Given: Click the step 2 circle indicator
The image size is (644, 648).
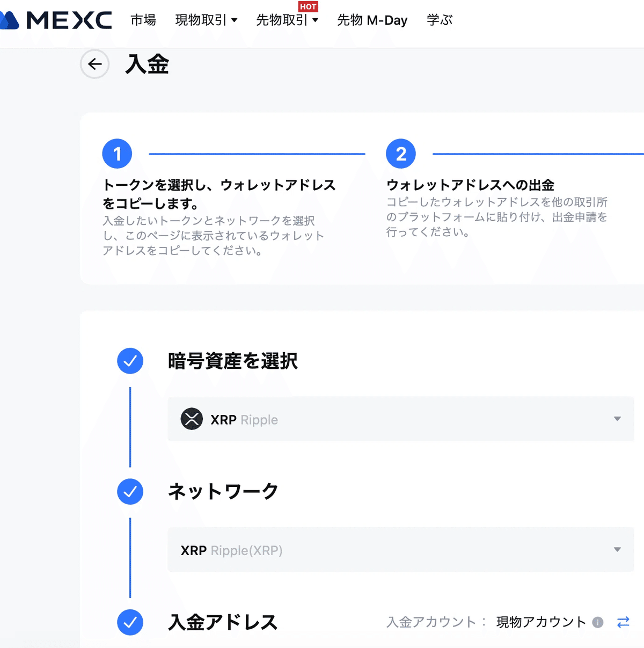Looking at the screenshot, I should [x=400, y=153].
